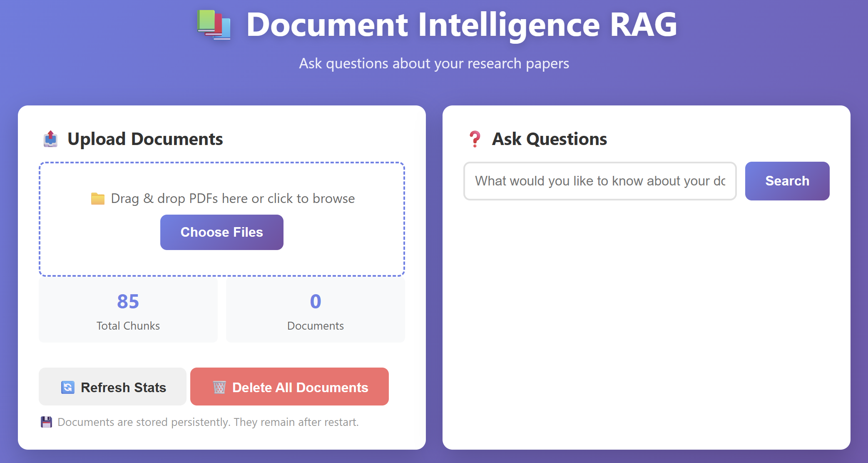Click the stacked books logo icon
The image size is (868, 463).
tap(214, 26)
